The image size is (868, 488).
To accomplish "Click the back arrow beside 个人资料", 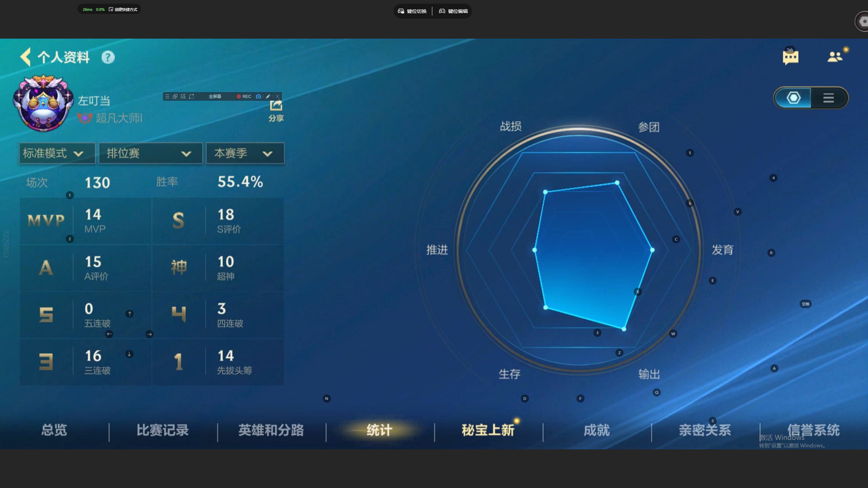I will (x=26, y=57).
